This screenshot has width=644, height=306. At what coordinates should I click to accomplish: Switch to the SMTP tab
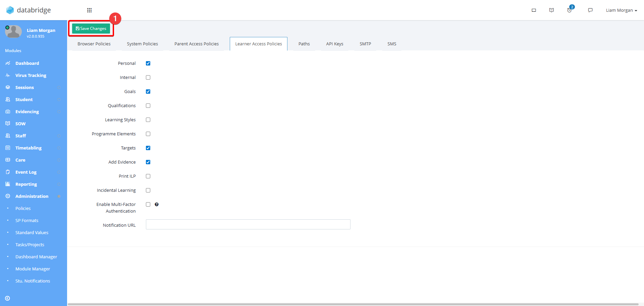pos(365,44)
